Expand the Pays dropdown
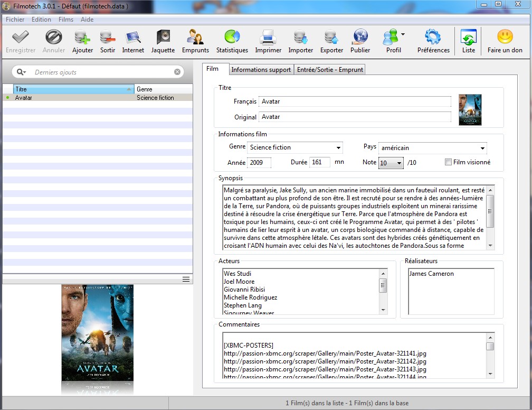The image size is (532, 410). click(482, 148)
